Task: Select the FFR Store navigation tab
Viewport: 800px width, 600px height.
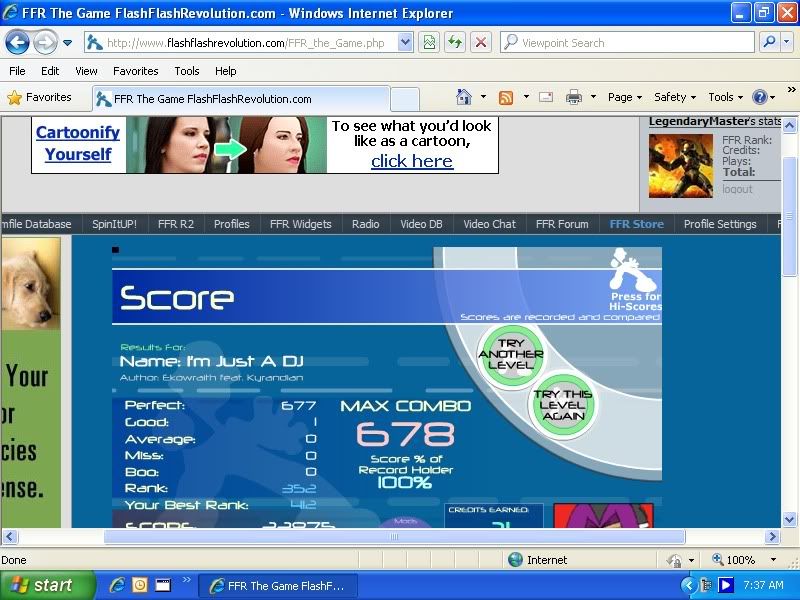Action: [x=636, y=224]
